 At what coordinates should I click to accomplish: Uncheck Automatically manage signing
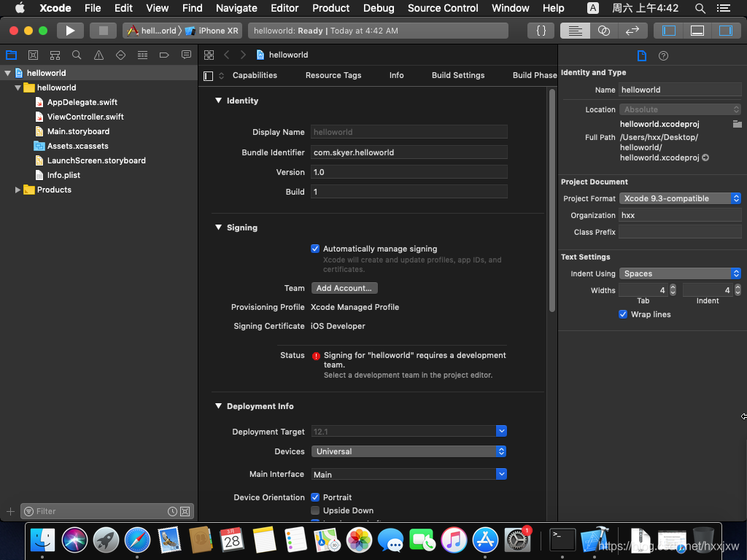(315, 249)
